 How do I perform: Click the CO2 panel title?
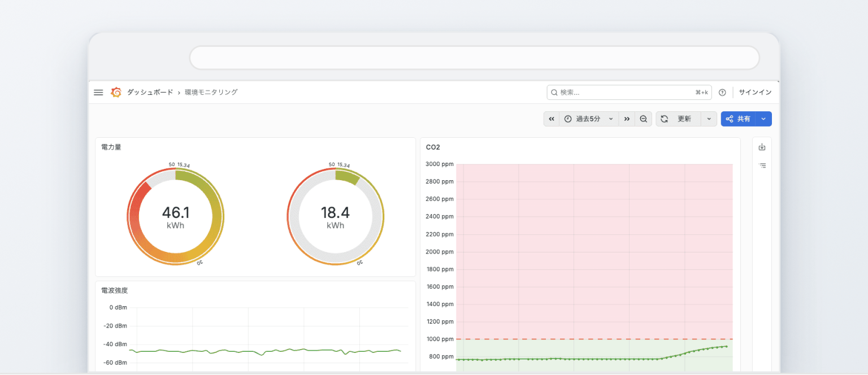tap(433, 147)
